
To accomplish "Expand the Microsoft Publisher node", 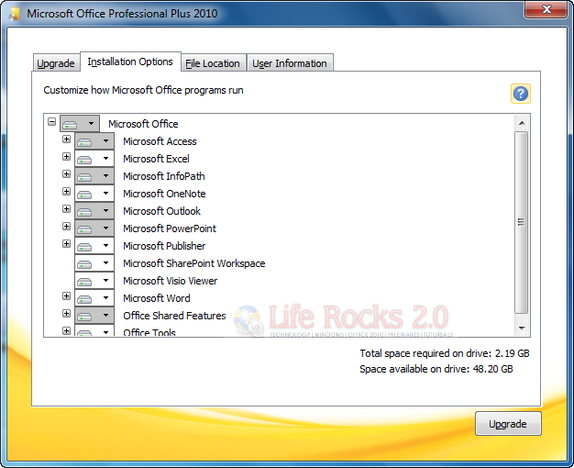I will tap(66, 244).
